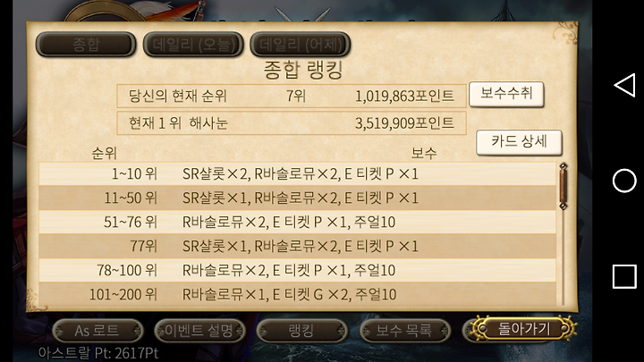This screenshot has height=362, width=644.
Task: Switch to the 데일리 (오늘) tab
Action: point(193,44)
